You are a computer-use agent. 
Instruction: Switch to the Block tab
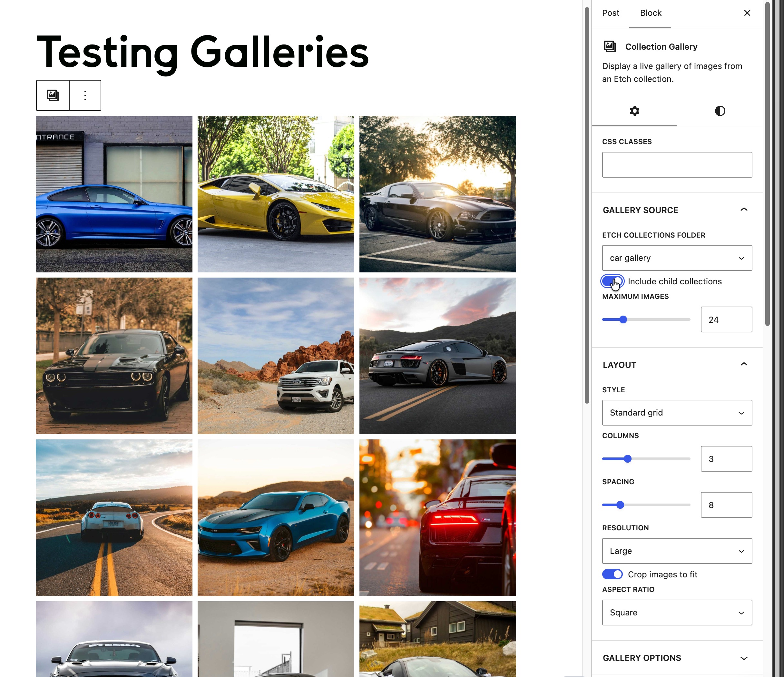tap(651, 13)
